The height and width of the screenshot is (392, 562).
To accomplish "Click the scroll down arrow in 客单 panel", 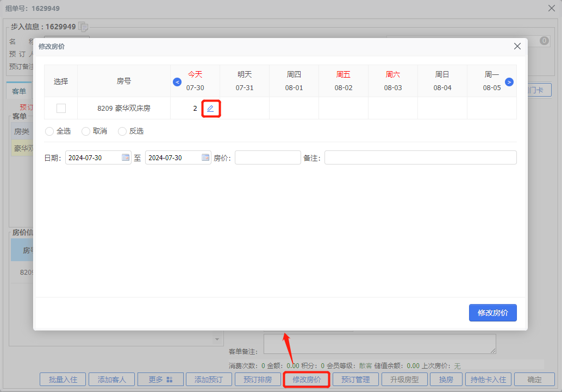I will (217, 339).
